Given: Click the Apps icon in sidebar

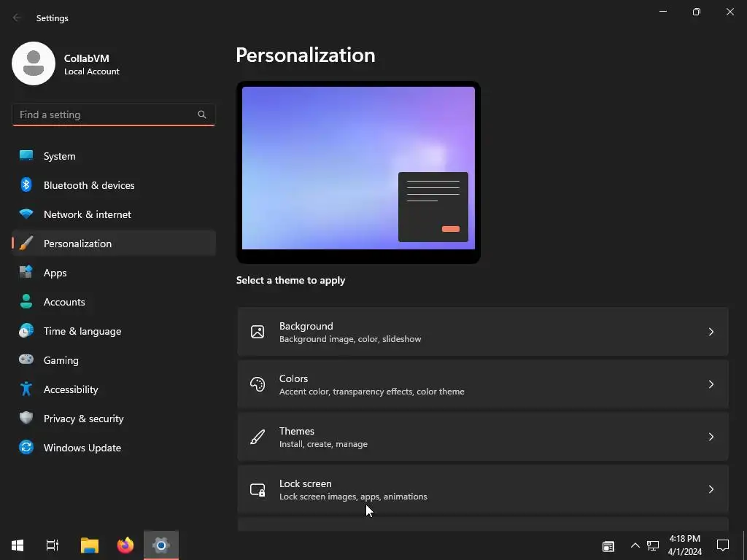Looking at the screenshot, I should tap(26, 273).
